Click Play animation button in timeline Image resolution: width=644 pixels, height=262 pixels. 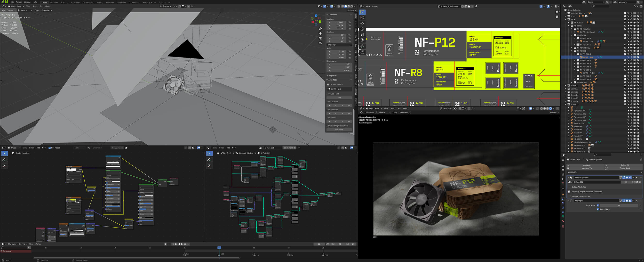[182, 244]
